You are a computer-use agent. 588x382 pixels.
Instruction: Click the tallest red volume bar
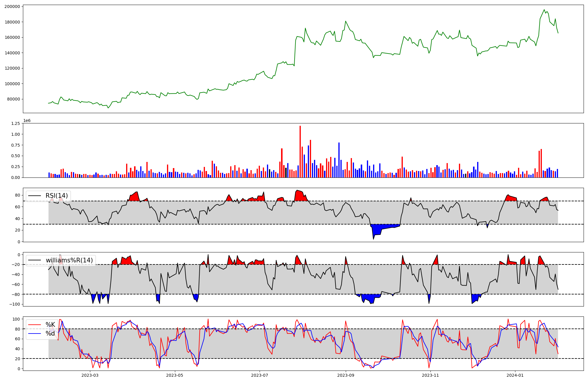click(300, 151)
